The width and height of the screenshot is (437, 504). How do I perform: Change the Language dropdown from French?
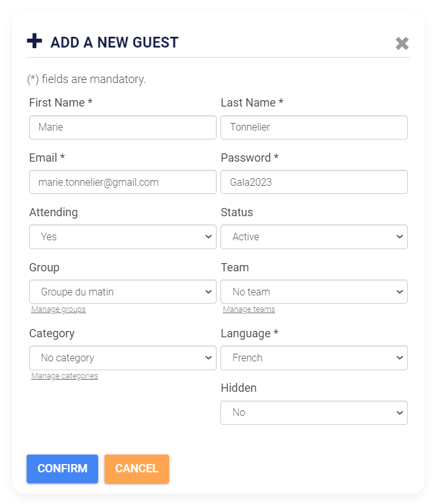[x=314, y=358]
